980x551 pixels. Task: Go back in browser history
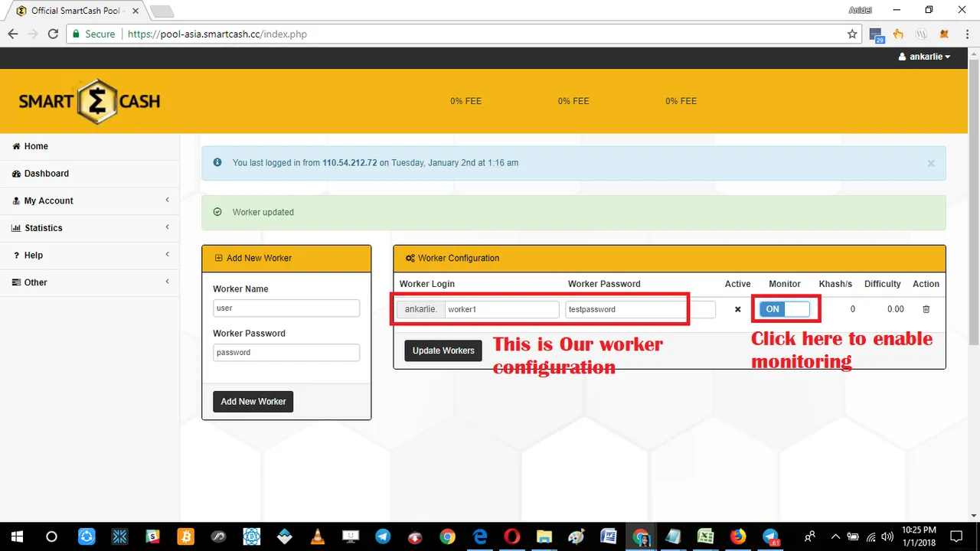pos(13,34)
